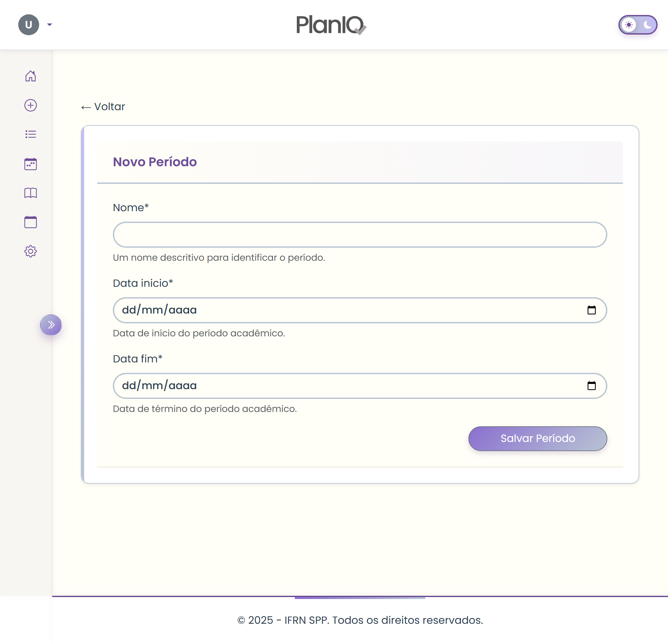
Task: Open the Data inicio calendar picker
Action: click(x=591, y=310)
